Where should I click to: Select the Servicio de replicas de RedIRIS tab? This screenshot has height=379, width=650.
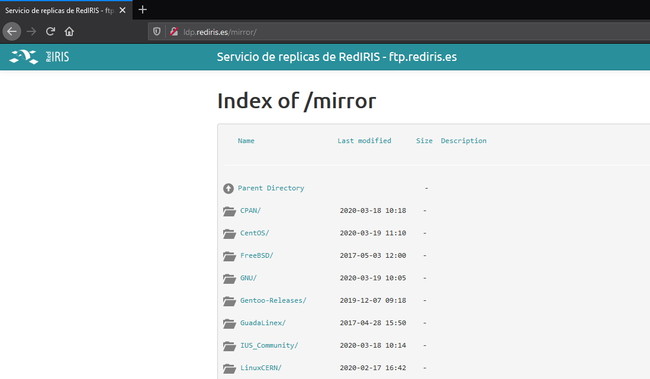coord(66,10)
